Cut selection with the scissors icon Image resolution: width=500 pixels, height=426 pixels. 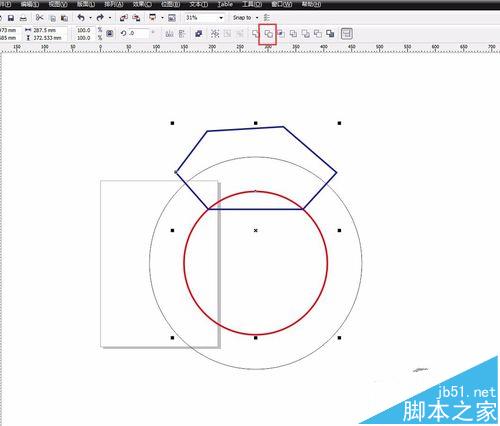coord(40,17)
